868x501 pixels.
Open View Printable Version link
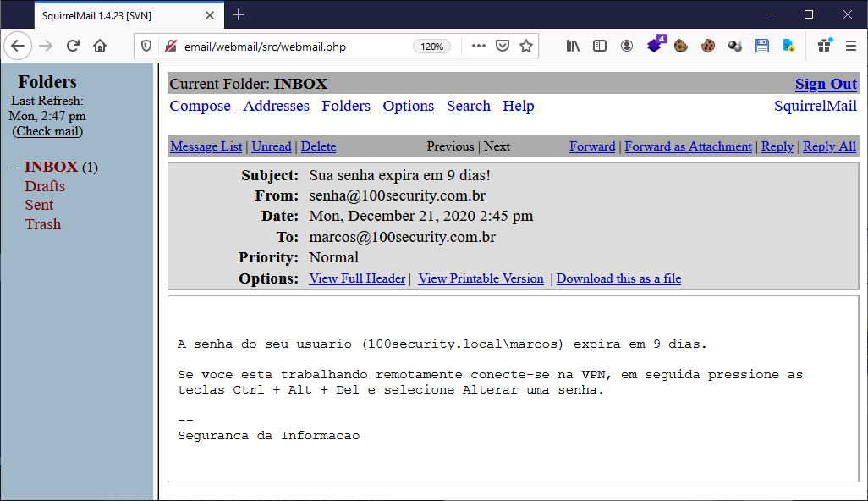tap(481, 278)
